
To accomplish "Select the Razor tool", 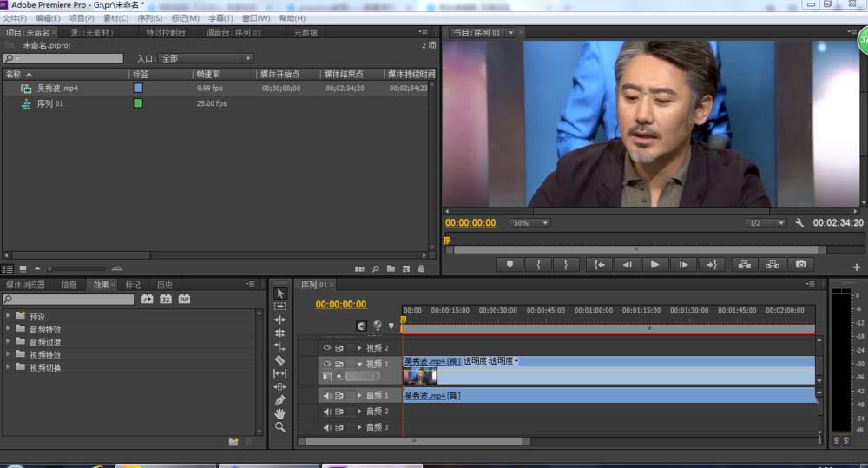I will click(280, 360).
